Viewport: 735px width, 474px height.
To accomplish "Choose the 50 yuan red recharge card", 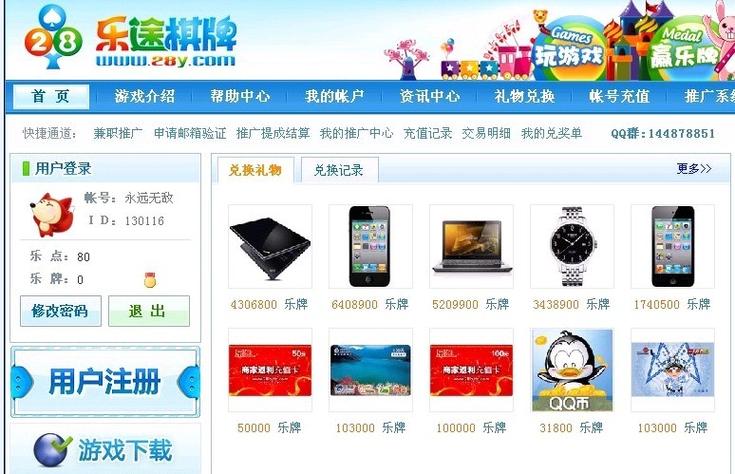I will tap(270, 370).
